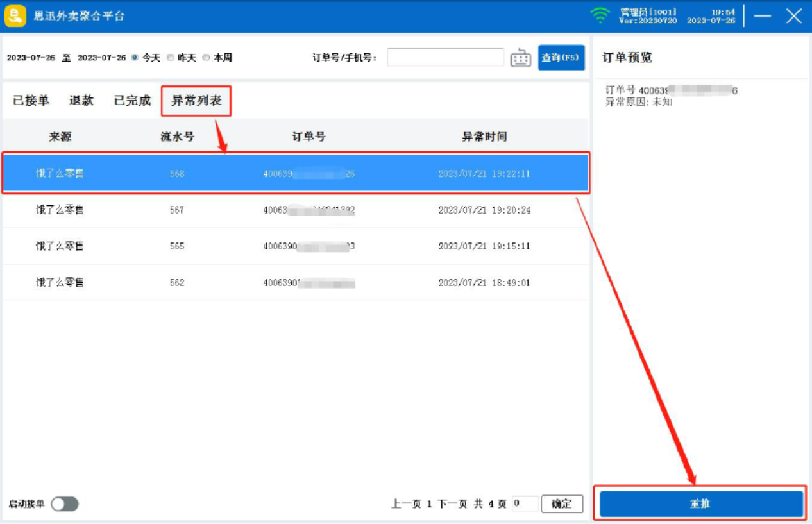Select order row with serial 567
Viewport: 812px width, 524px height.
click(295, 210)
